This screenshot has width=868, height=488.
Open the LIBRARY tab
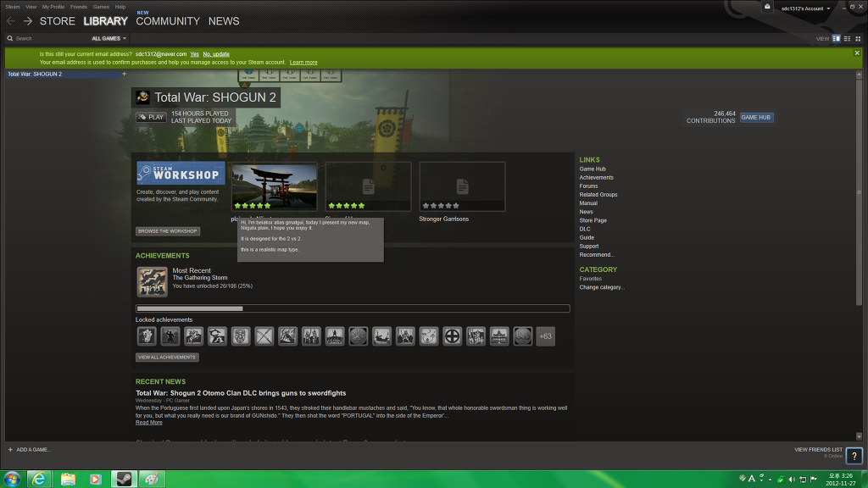pyautogui.click(x=105, y=21)
